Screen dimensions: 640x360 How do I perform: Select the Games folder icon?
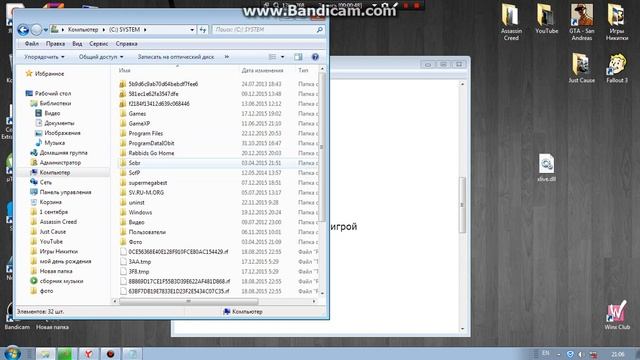(x=123, y=113)
